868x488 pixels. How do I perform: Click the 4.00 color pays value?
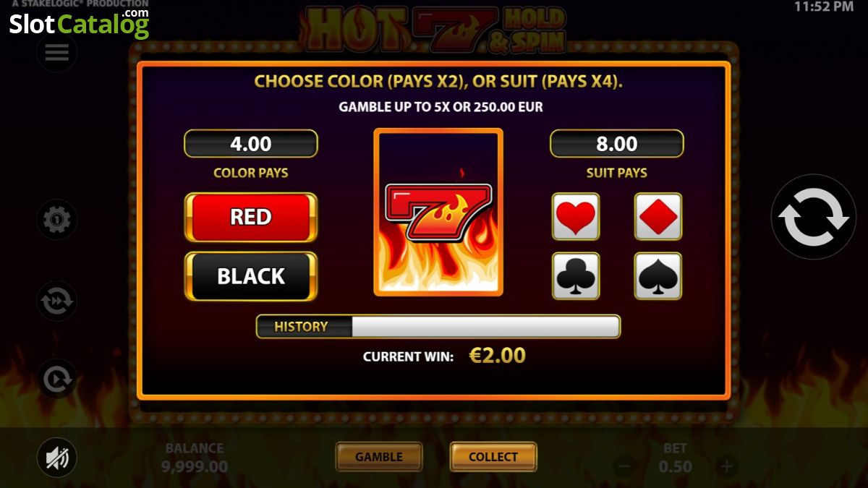(251, 144)
